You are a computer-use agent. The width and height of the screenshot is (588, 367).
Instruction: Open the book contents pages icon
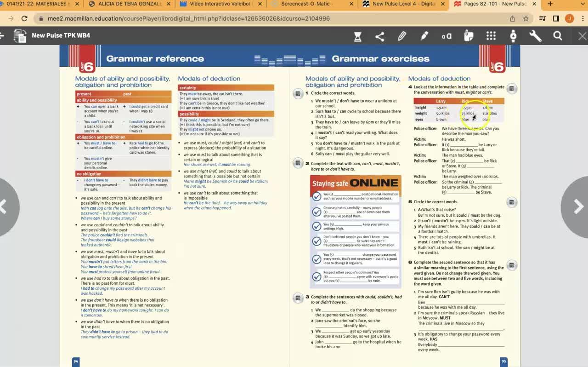(x=20, y=36)
